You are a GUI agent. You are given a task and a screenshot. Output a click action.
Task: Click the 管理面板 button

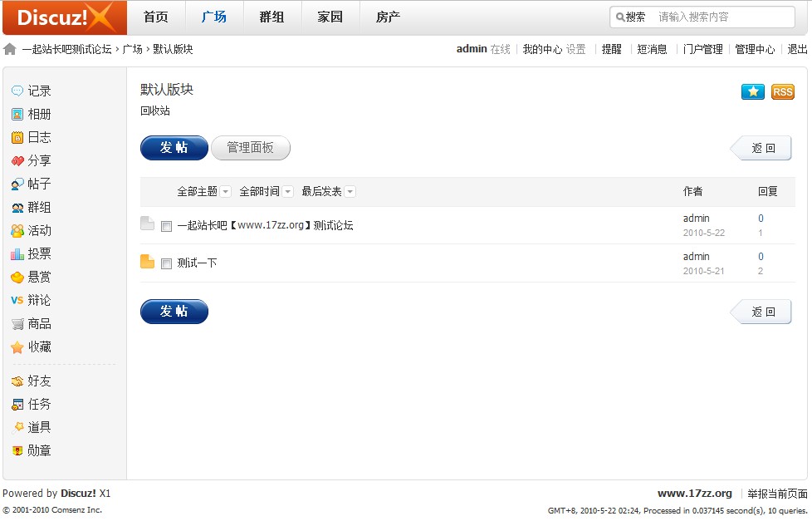click(x=251, y=148)
